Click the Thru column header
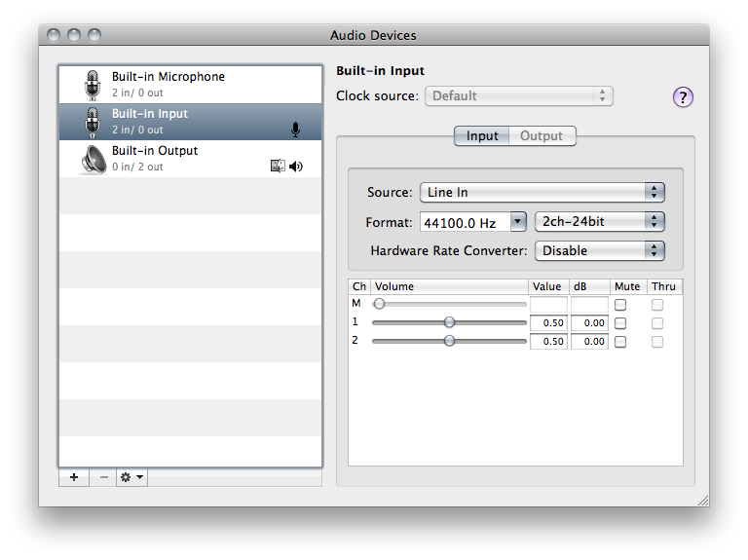This screenshot has width=748, height=560. pyautogui.click(x=664, y=286)
